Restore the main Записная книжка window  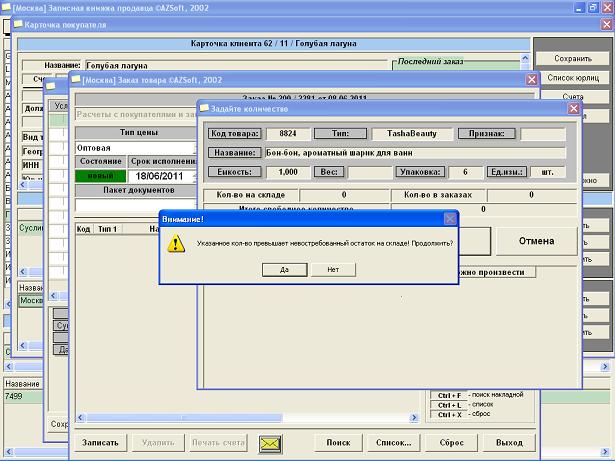(x=593, y=8)
